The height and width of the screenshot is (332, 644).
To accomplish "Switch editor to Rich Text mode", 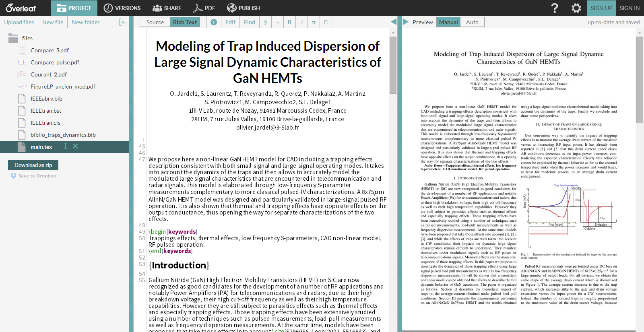I will pos(185,22).
